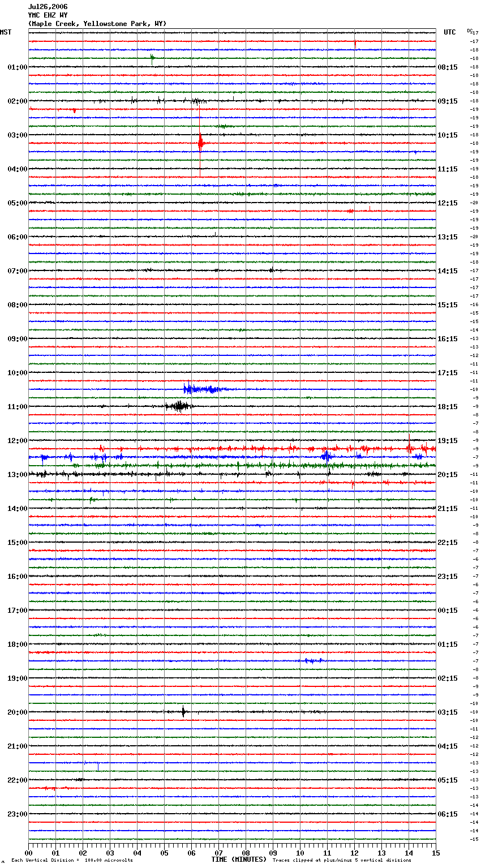Click the 07:00 MST time label
481x868 pixels.
point(18,271)
